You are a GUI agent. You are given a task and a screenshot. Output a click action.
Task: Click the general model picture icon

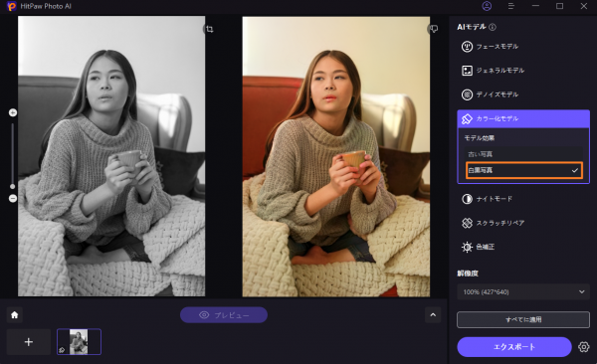[x=467, y=71]
